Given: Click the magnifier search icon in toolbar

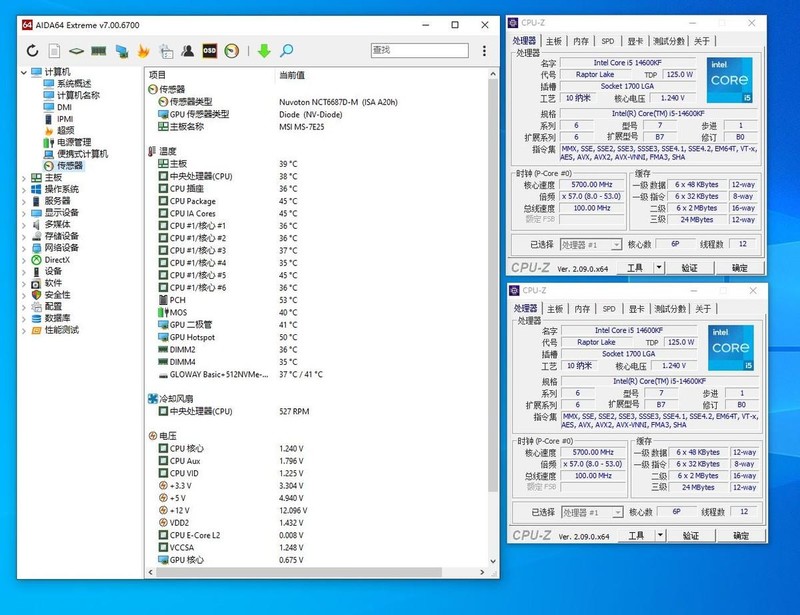Looking at the screenshot, I should point(288,50).
